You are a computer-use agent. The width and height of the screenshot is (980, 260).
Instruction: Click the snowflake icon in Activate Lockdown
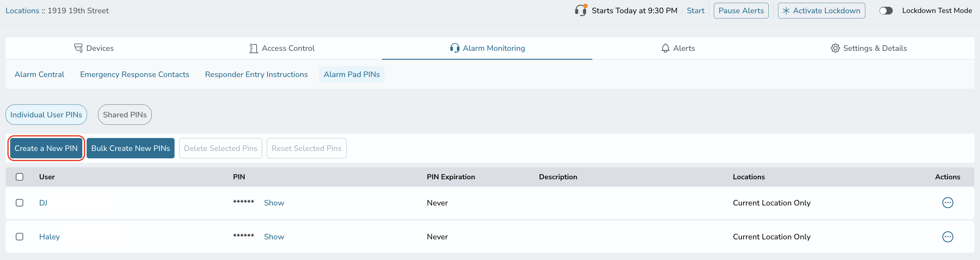(786, 11)
